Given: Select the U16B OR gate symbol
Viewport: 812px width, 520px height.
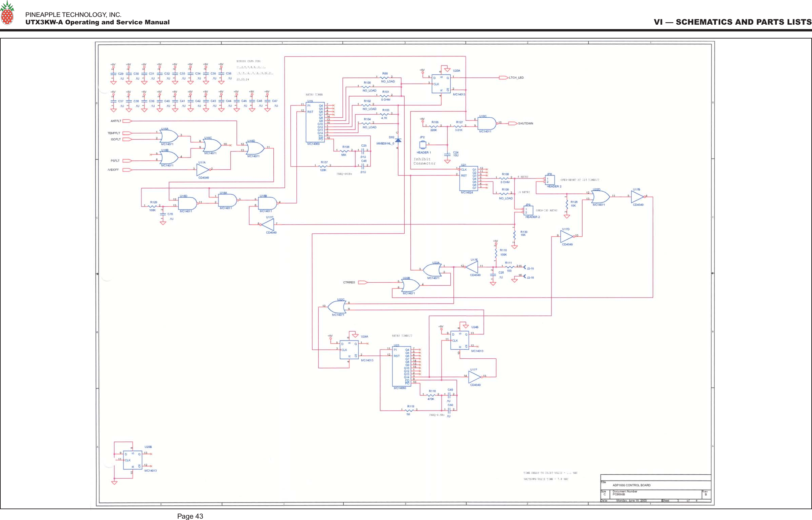Looking at the screenshot, I should (169, 158).
